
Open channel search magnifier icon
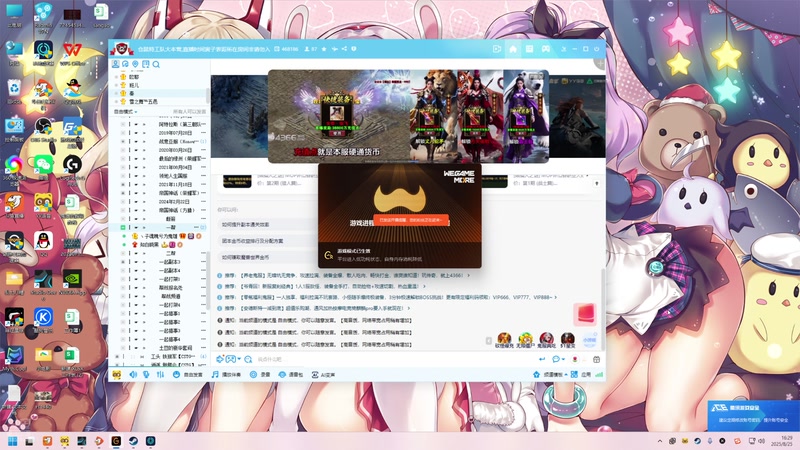(156, 64)
